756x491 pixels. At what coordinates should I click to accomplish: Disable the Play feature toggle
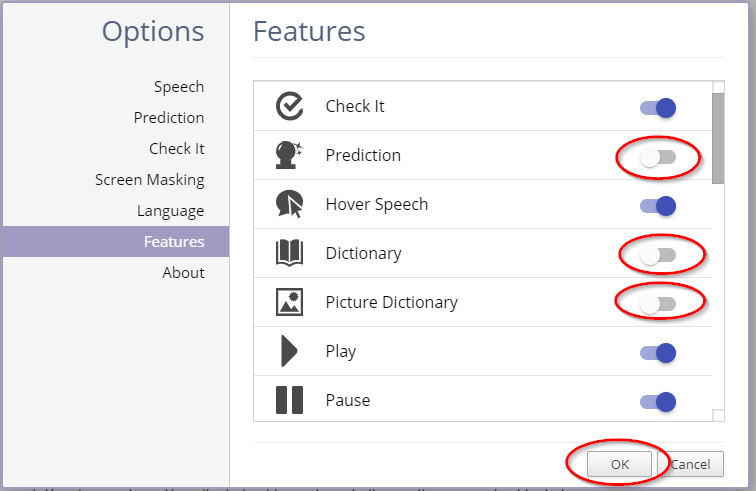tap(658, 352)
